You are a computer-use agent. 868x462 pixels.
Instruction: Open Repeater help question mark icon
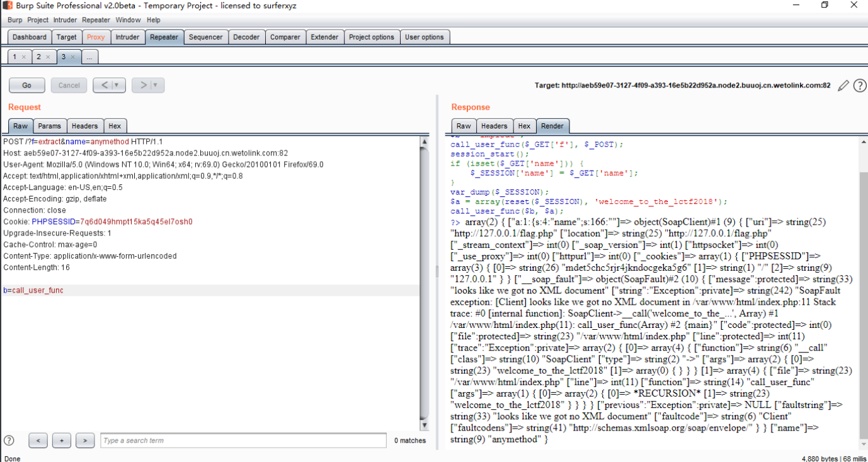pyautogui.click(x=860, y=86)
